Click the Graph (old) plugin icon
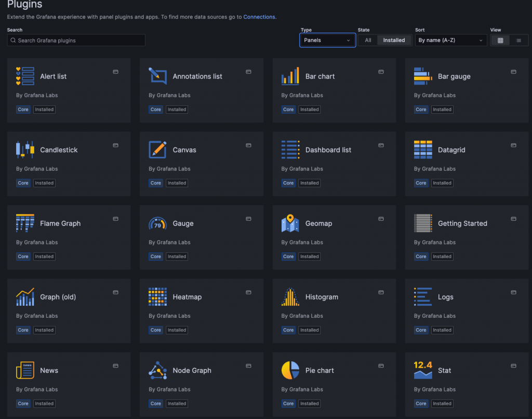Viewport: 532px width, 419px height. 25,297
